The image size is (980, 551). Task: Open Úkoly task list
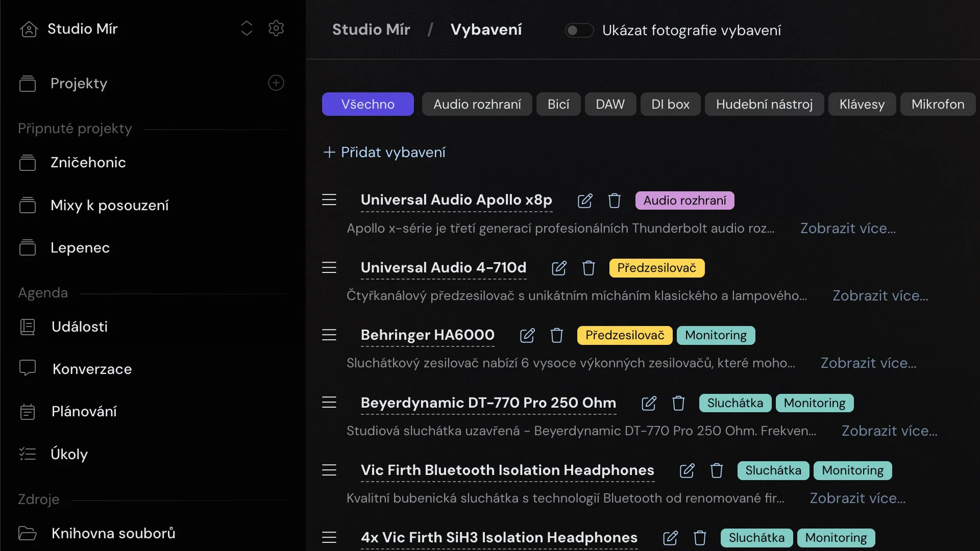69,454
